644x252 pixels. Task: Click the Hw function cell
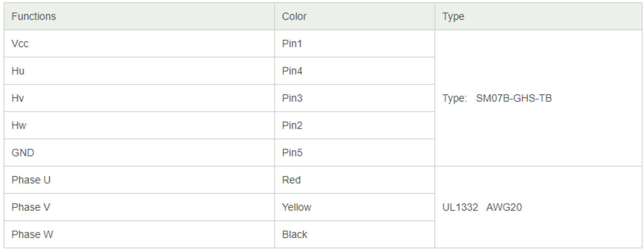pos(19,126)
